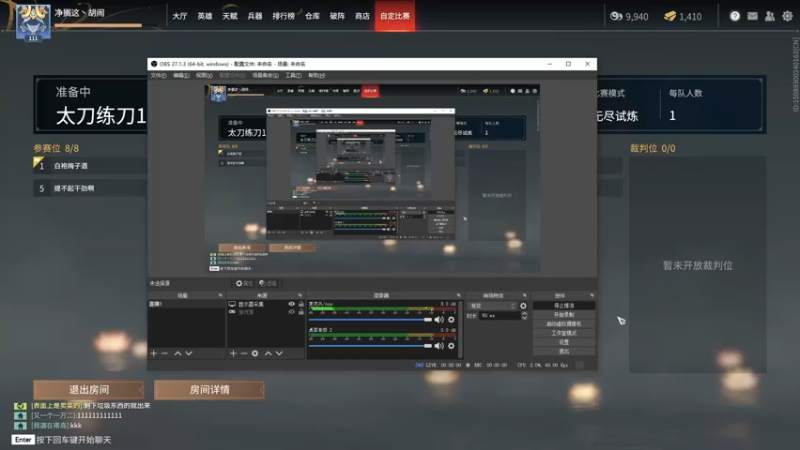The height and width of the screenshot is (450, 800).
Task: Click the 设置 button in OBS controls
Action: click(x=564, y=342)
